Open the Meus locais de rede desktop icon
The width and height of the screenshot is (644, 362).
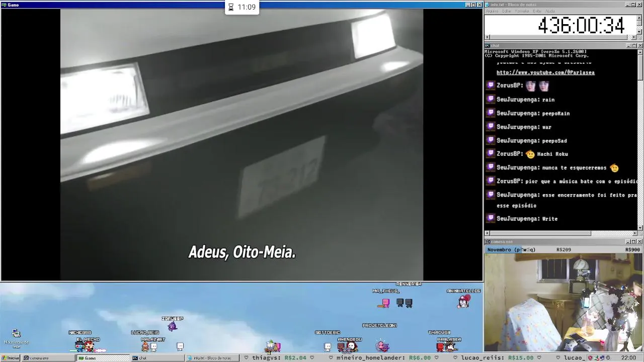pyautogui.click(x=16, y=339)
